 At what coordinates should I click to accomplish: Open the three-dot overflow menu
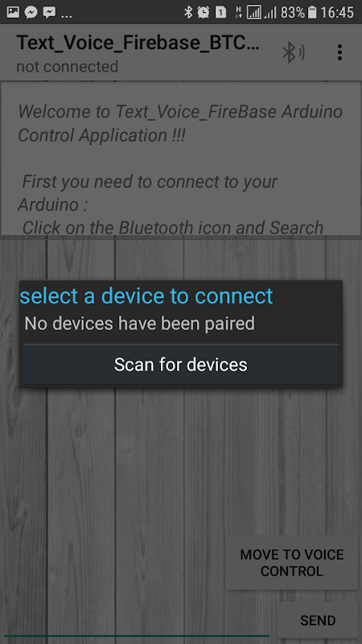click(339, 52)
